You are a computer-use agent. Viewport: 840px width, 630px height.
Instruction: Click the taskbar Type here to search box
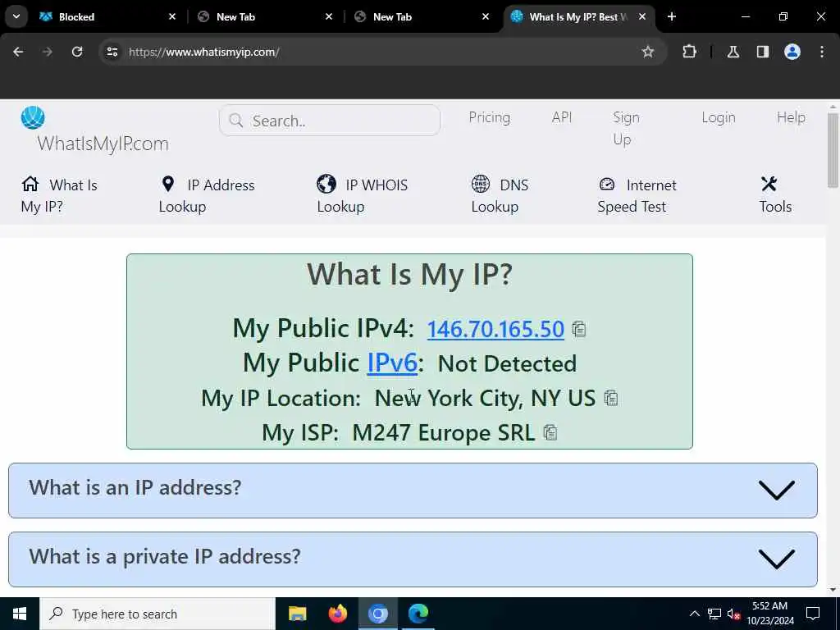(x=157, y=614)
